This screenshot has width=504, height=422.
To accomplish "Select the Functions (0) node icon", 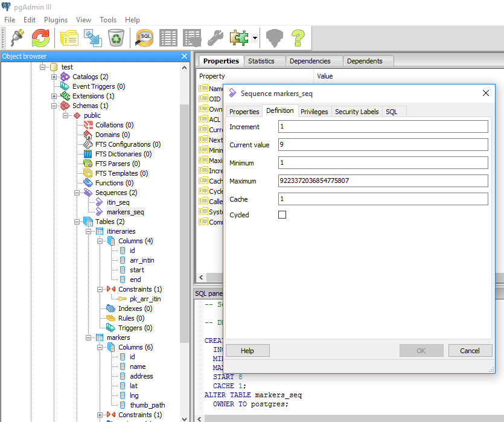I will [88, 183].
